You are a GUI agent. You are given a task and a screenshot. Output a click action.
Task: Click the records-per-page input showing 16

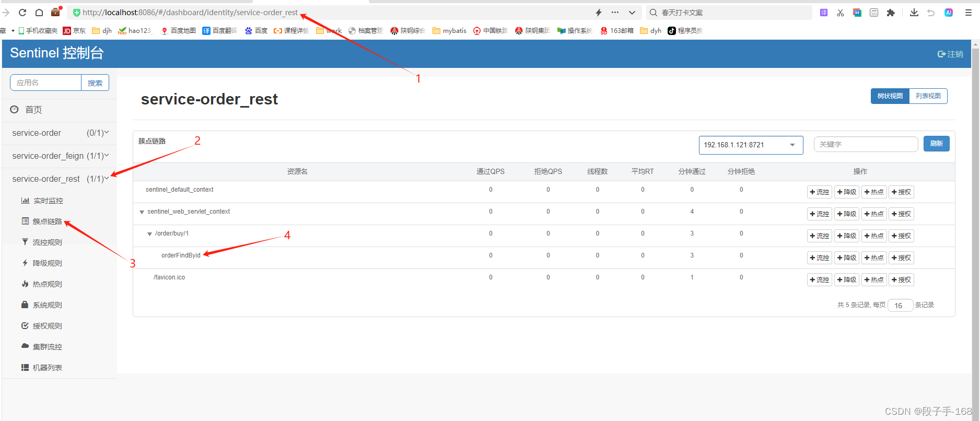click(x=901, y=306)
